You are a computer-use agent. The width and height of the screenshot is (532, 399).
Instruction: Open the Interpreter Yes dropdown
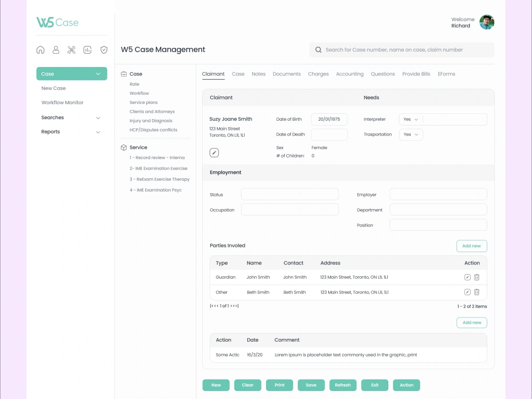[x=411, y=119]
